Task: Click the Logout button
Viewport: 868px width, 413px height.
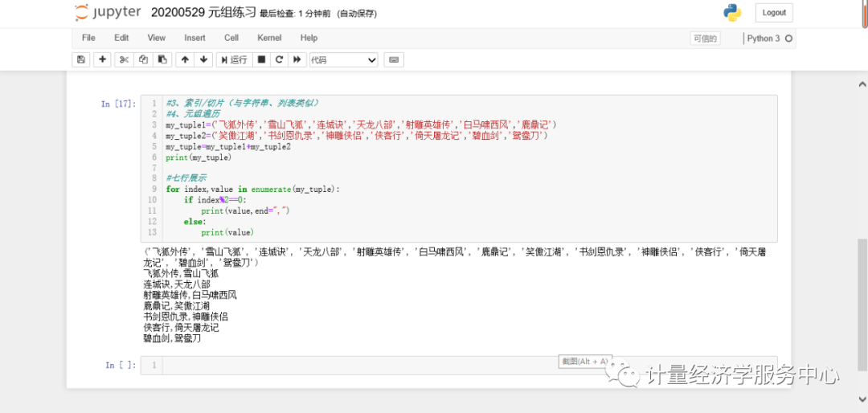Action: coord(774,13)
